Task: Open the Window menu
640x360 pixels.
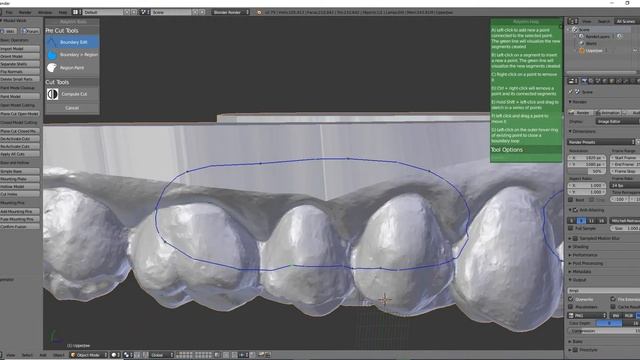Action: [x=45, y=12]
